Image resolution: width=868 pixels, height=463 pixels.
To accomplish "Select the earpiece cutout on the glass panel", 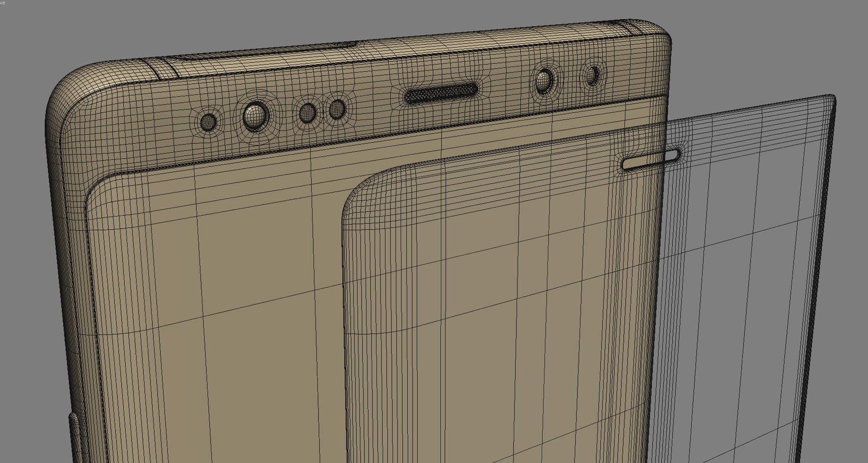I will tap(651, 159).
